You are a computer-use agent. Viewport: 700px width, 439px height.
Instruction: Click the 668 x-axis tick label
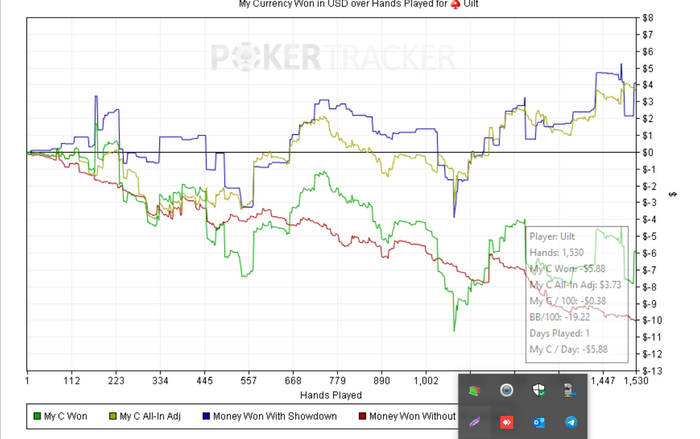[x=293, y=381]
